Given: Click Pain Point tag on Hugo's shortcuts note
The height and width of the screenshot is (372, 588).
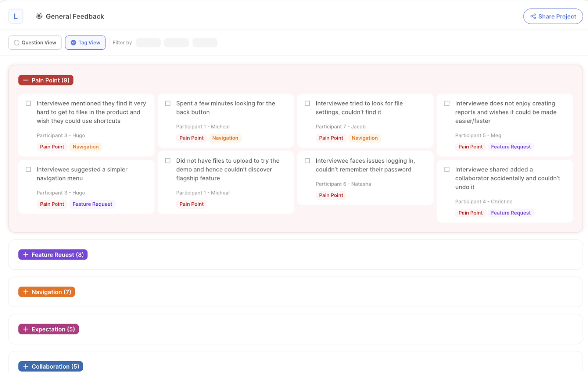Looking at the screenshot, I should point(52,147).
